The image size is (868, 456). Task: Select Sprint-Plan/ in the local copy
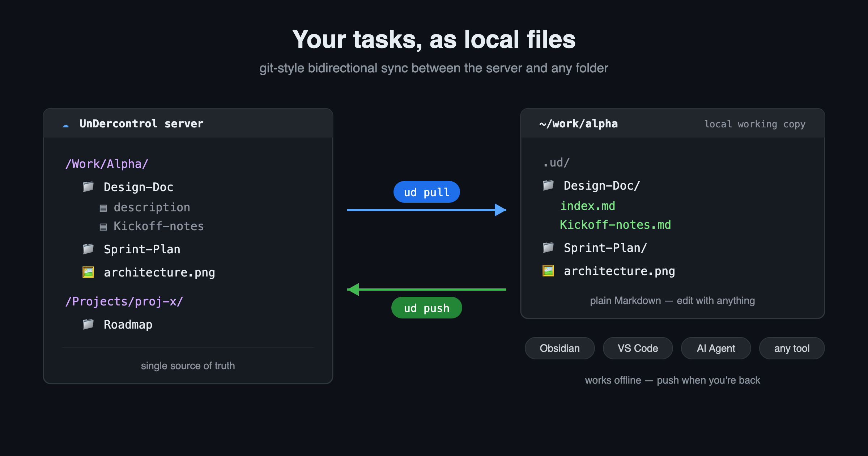[x=605, y=248]
